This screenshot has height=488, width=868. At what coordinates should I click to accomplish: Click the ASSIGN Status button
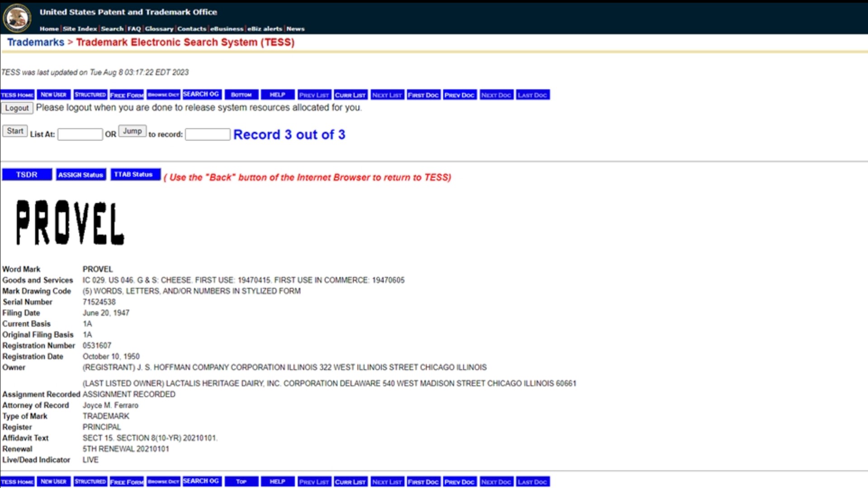pos(80,175)
